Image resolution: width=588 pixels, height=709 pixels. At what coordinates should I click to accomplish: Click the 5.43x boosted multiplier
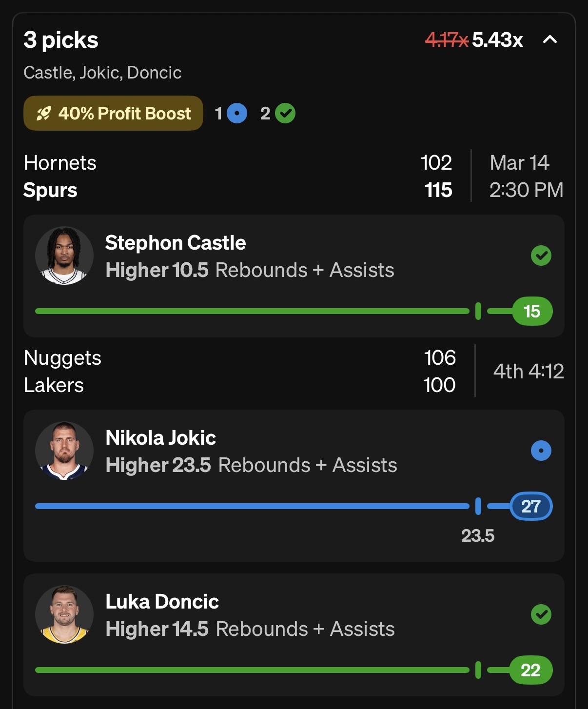[x=497, y=40]
